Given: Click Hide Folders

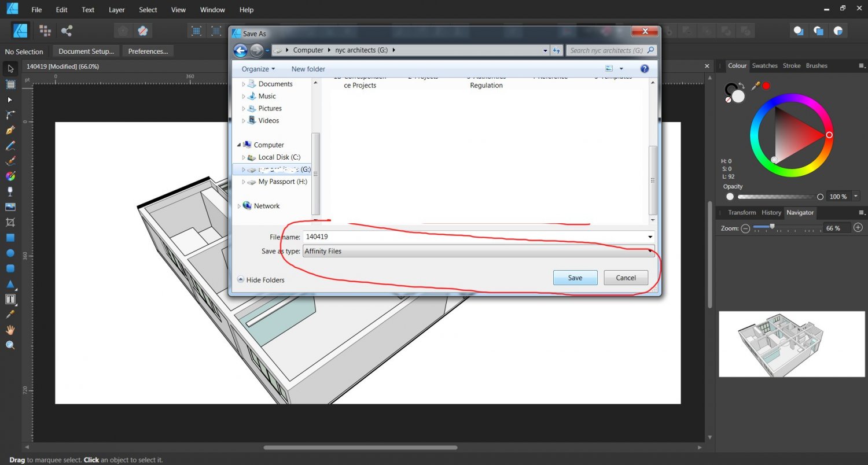Looking at the screenshot, I should click(261, 280).
